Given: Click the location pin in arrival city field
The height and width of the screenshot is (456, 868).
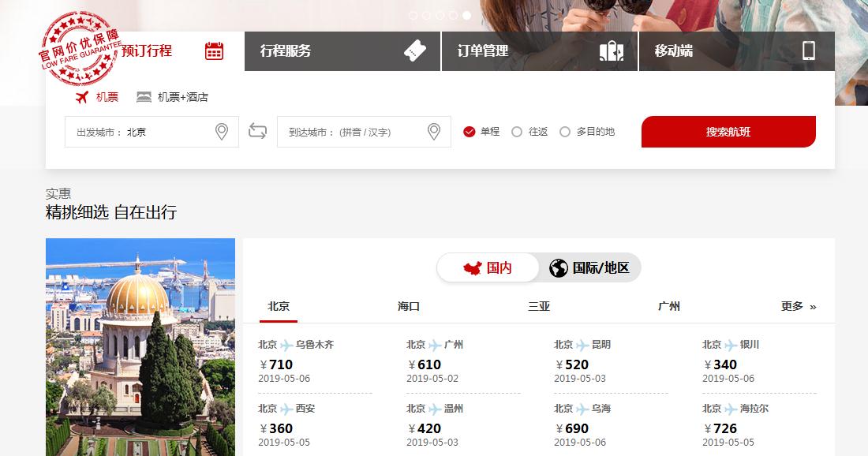Looking at the screenshot, I should pyautogui.click(x=432, y=131).
